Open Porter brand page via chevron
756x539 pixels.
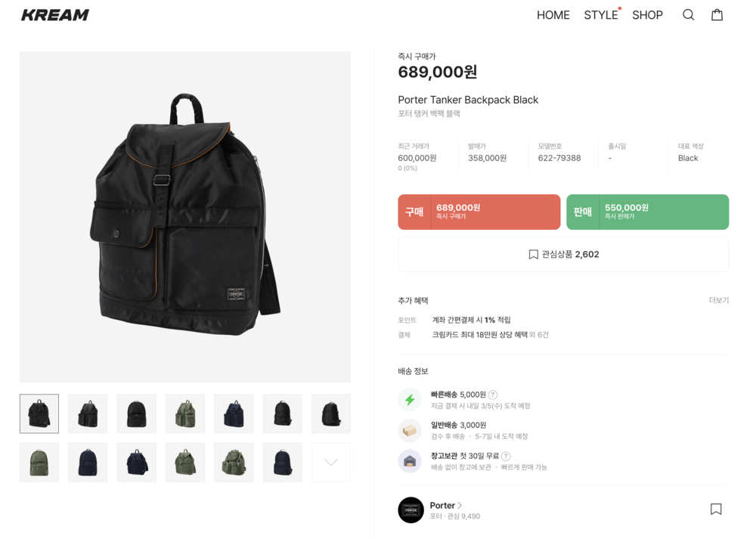coord(460,505)
